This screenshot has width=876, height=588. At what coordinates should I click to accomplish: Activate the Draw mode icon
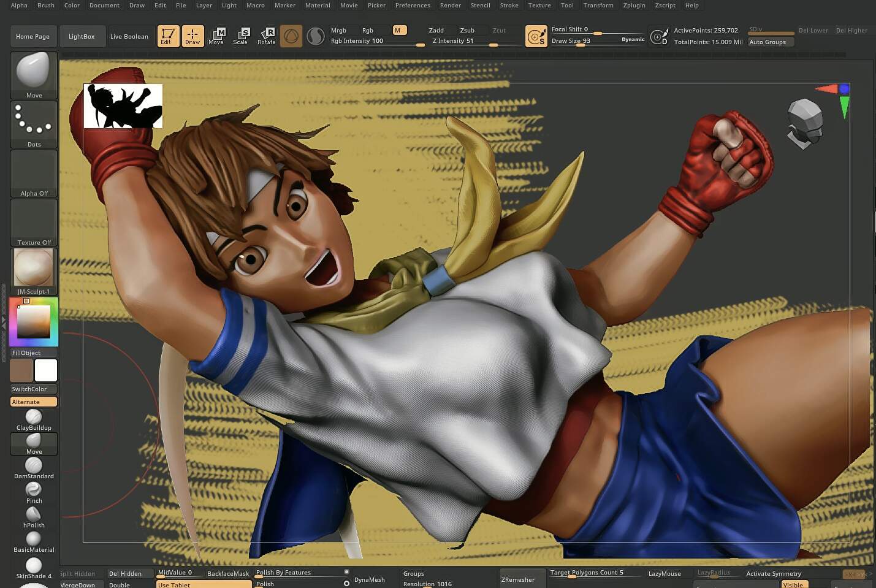[192, 36]
